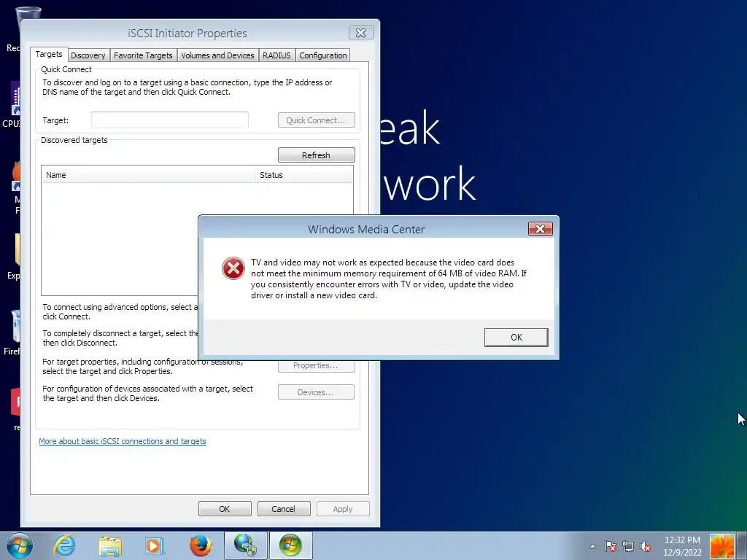Click OK in iSCSI Initiator Properties
747x560 pixels.
pos(225,508)
